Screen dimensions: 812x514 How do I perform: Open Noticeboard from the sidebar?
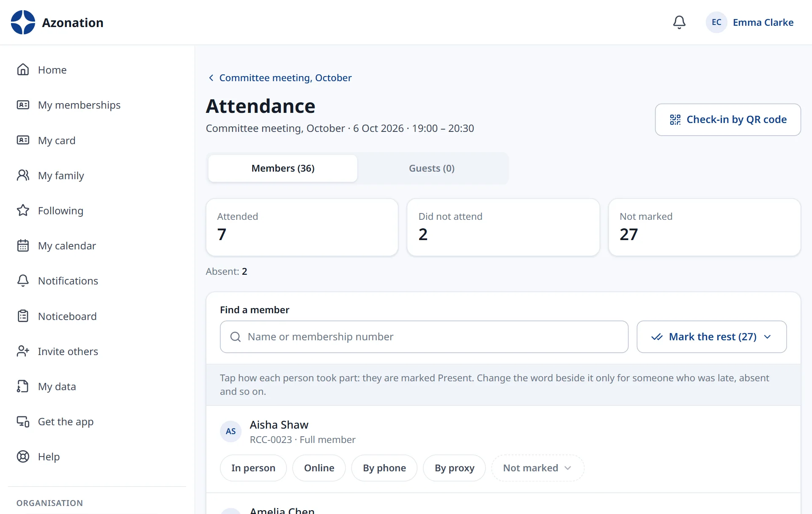(x=97, y=316)
